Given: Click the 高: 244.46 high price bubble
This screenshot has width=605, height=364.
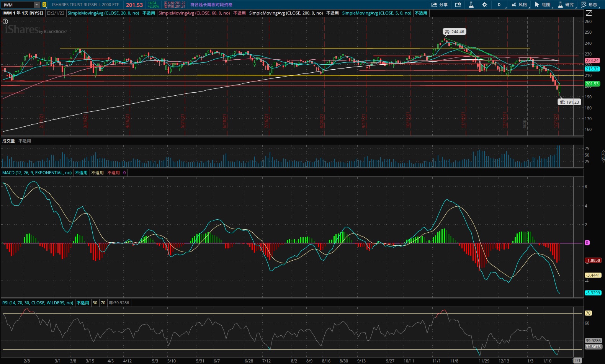Looking at the screenshot, I should coord(455,32).
